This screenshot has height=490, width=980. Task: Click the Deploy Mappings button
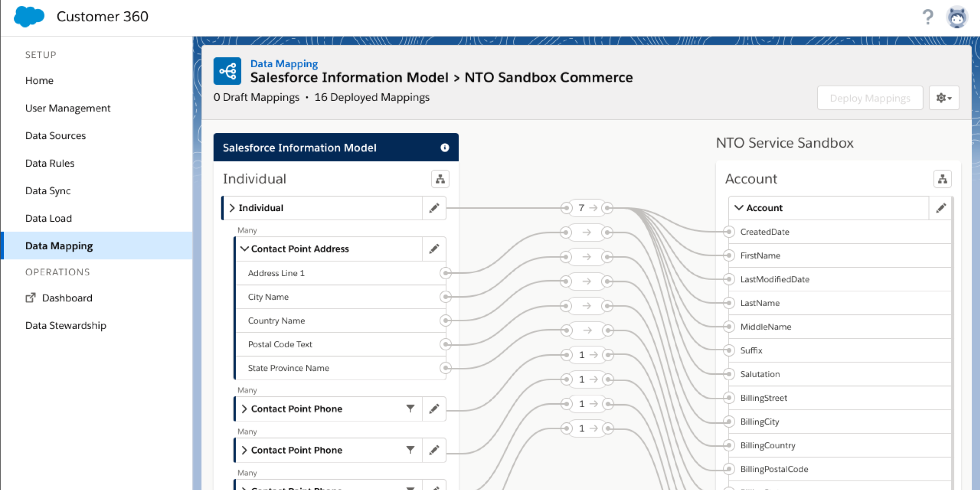tap(870, 98)
